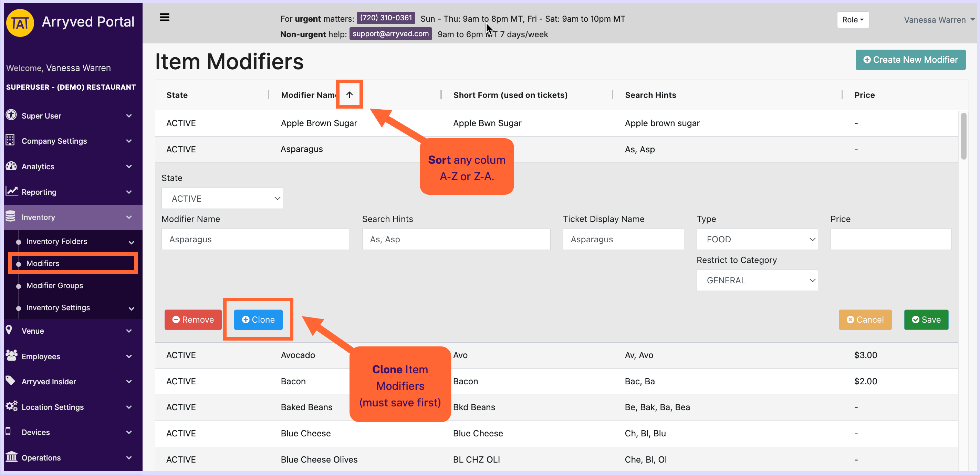Click the table vertical scrollbar
Screen dimensions: 980x475
coord(963,135)
